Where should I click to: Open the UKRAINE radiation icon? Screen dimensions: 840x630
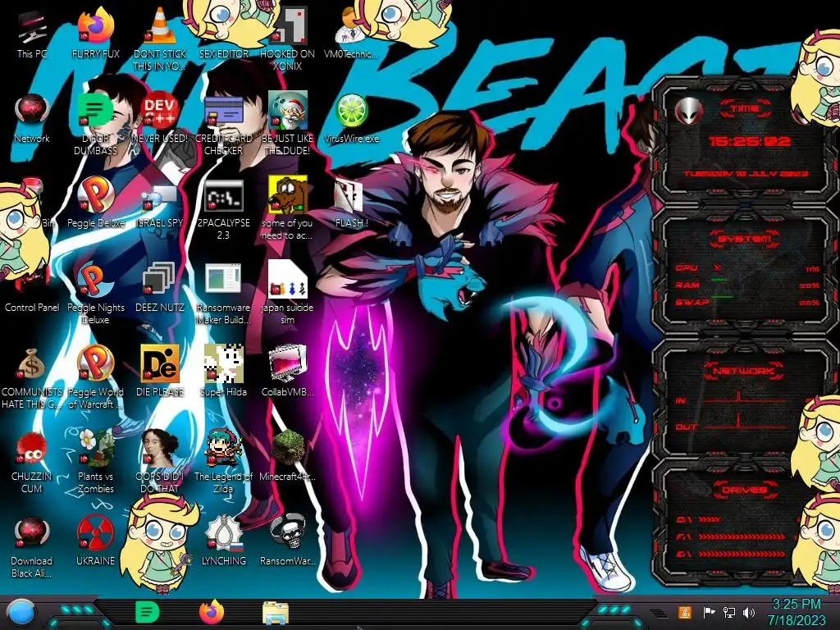(95, 541)
